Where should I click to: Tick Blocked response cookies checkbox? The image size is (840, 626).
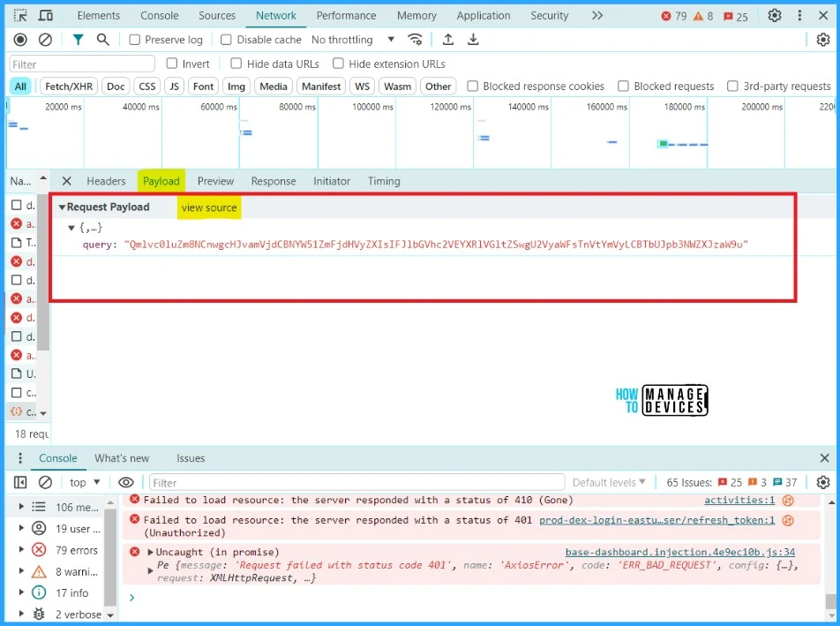tap(473, 86)
